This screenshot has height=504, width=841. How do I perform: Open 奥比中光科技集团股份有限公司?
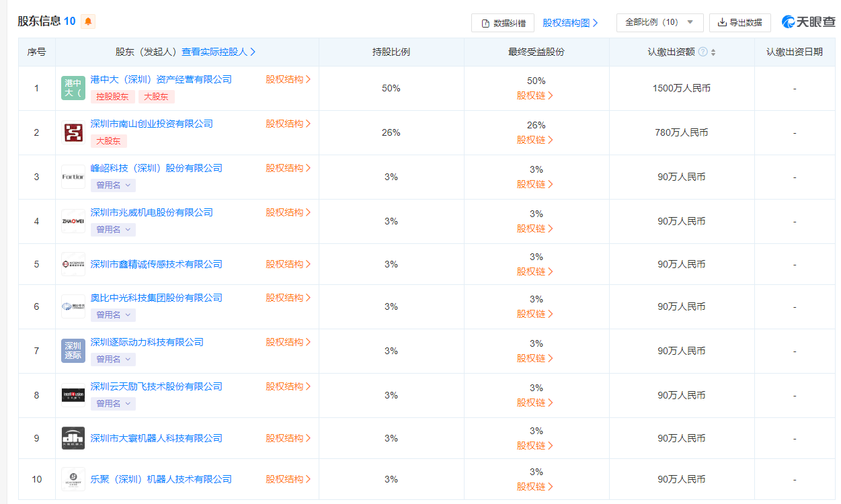(x=157, y=298)
